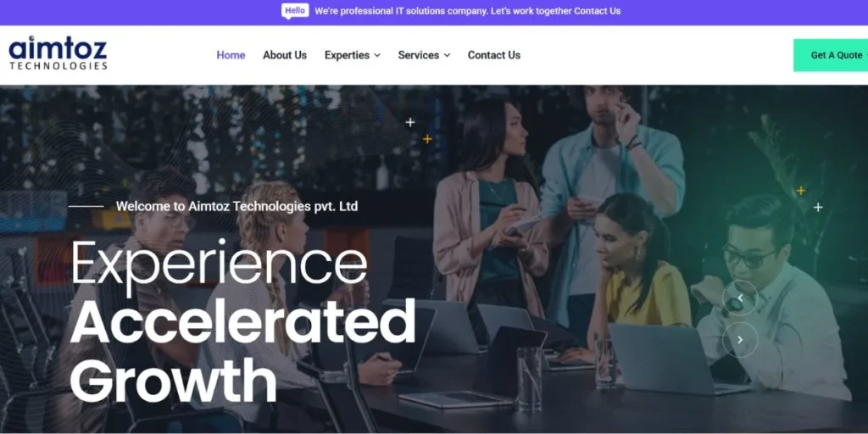The height and width of the screenshot is (434, 868).
Task: Click the Experience headline word
Action: click(219, 264)
